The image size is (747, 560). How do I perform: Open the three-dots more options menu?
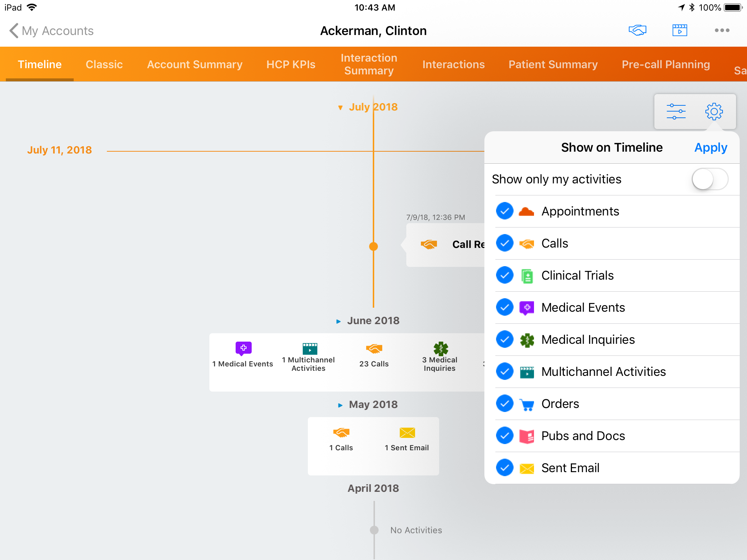[x=722, y=30]
